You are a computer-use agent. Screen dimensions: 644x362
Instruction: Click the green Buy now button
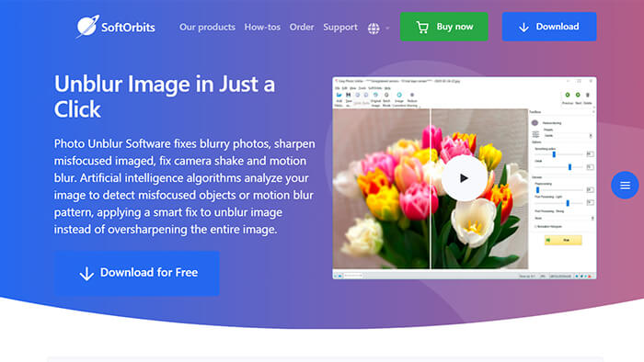[444, 27]
